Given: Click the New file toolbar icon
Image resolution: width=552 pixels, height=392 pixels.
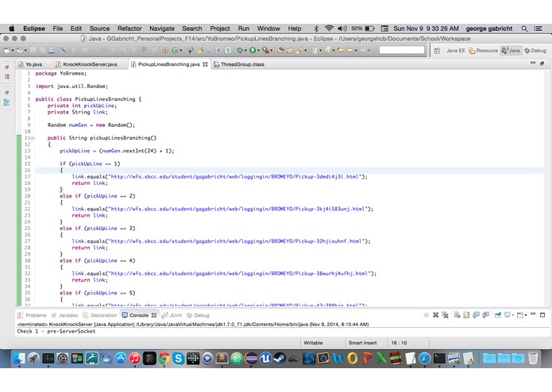Looking at the screenshot, I should [6, 51].
